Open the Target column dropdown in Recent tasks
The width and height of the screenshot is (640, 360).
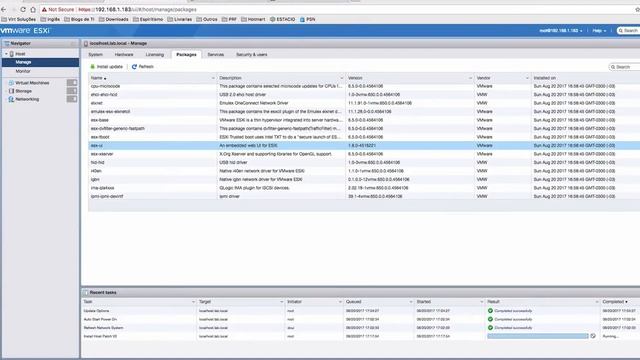tap(282, 302)
